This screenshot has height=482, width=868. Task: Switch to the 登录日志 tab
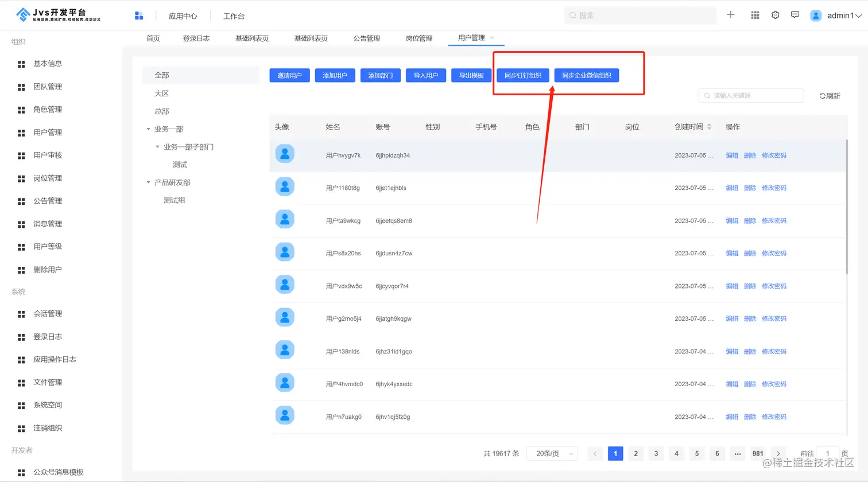[x=196, y=38]
